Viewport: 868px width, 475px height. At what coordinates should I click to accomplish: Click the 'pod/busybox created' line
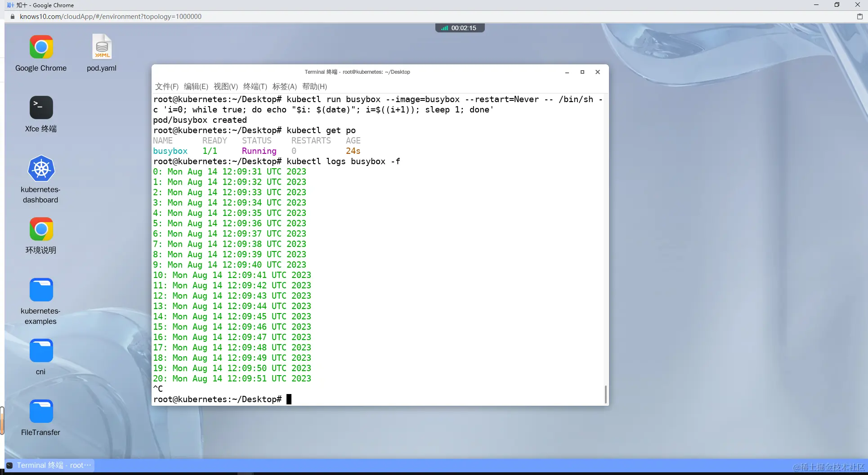pyautogui.click(x=200, y=120)
